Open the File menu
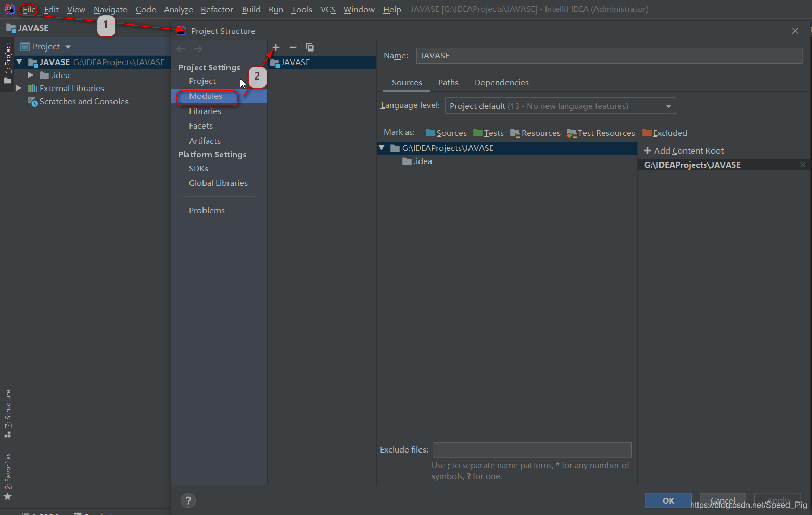This screenshot has width=812, height=515. point(29,9)
